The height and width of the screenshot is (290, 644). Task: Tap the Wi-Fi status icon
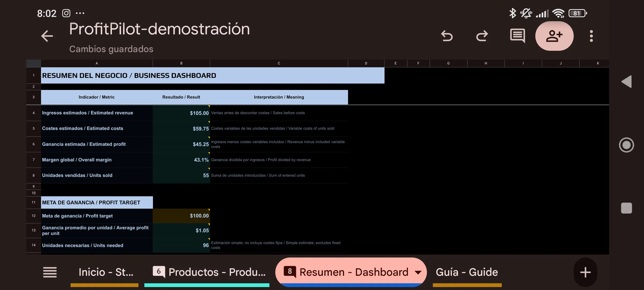[559, 13]
